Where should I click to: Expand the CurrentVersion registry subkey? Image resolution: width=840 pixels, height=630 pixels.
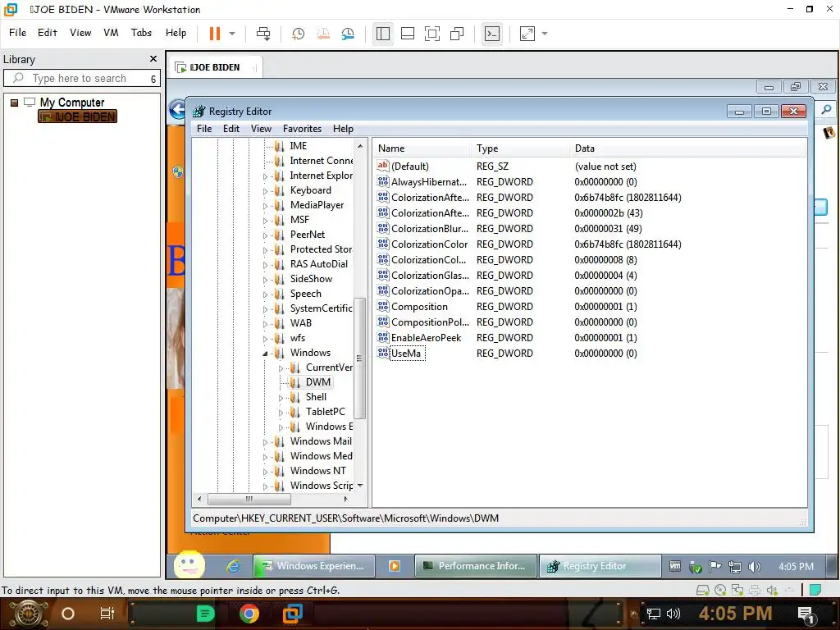pyautogui.click(x=281, y=368)
